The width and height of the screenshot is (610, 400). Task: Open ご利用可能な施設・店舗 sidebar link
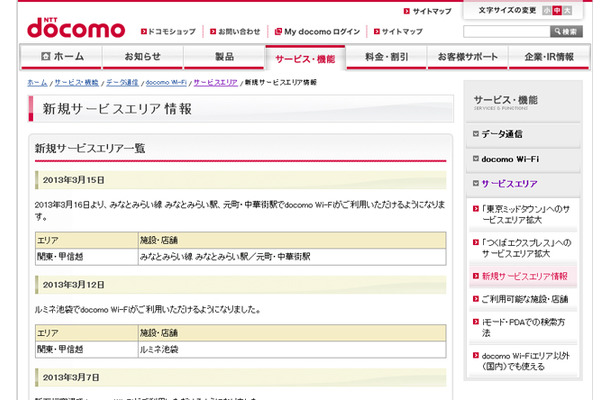click(525, 299)
